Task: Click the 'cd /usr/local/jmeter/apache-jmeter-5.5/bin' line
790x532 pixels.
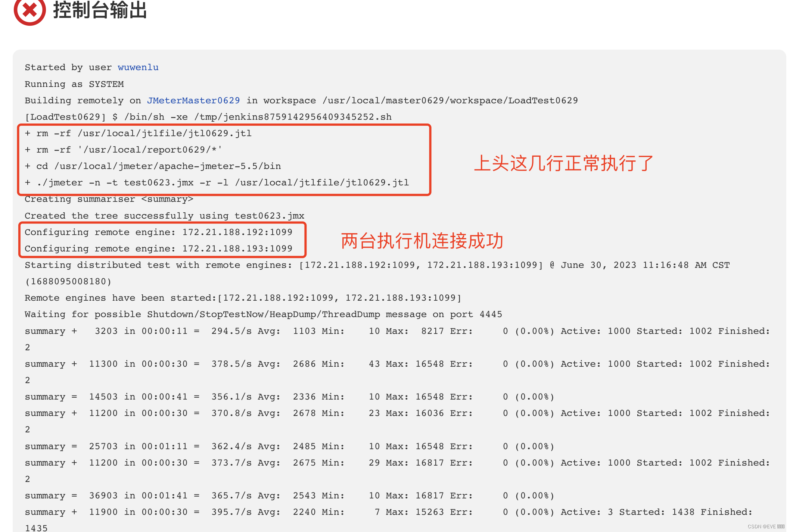Action: (153, 166)
